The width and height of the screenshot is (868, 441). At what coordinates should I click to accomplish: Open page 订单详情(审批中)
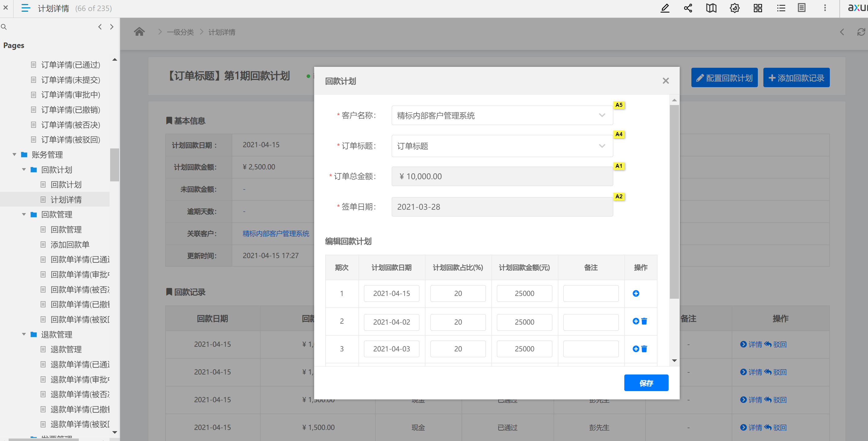point(70,95)
